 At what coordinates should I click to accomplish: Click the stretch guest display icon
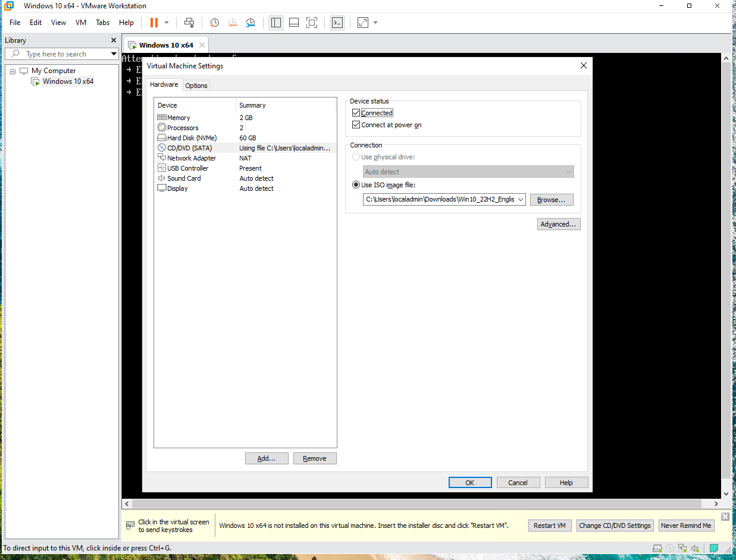(x=362, y=23)
